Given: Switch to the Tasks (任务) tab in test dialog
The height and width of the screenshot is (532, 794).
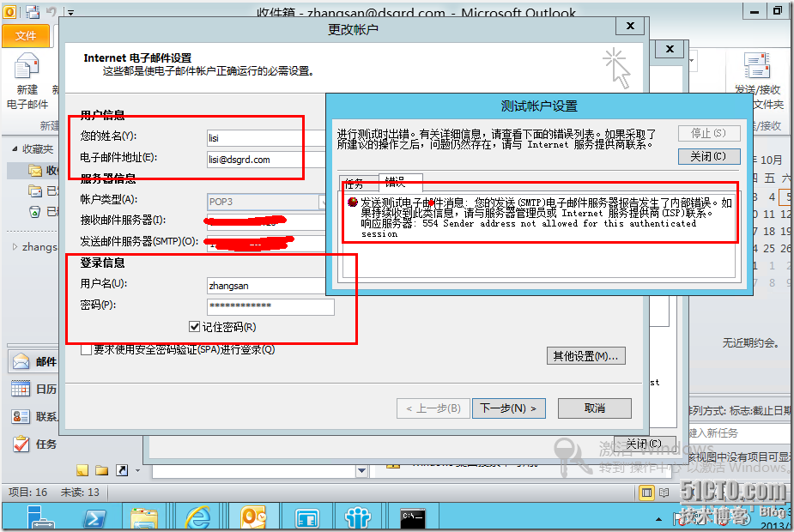Looking at the screenshot, I should click(359, 183).
